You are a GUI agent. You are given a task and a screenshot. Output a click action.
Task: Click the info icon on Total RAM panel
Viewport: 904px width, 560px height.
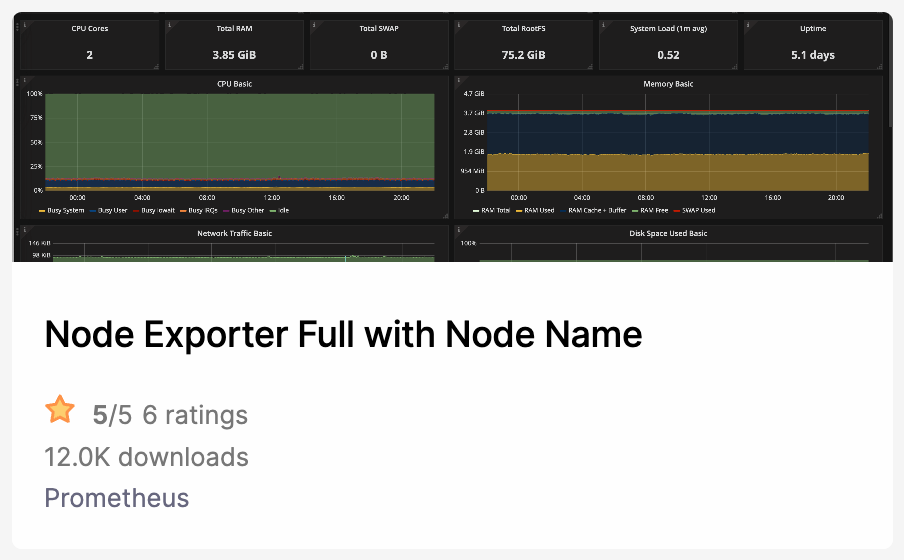(x=169, y=24)
